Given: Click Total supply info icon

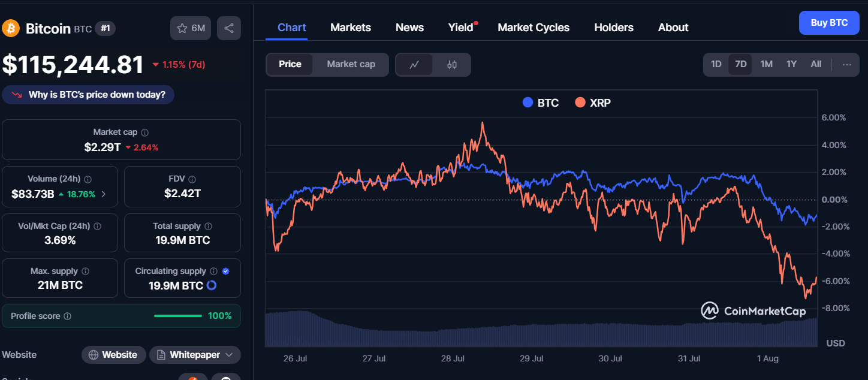Looking at the screenshot, I should pos(209,227).
